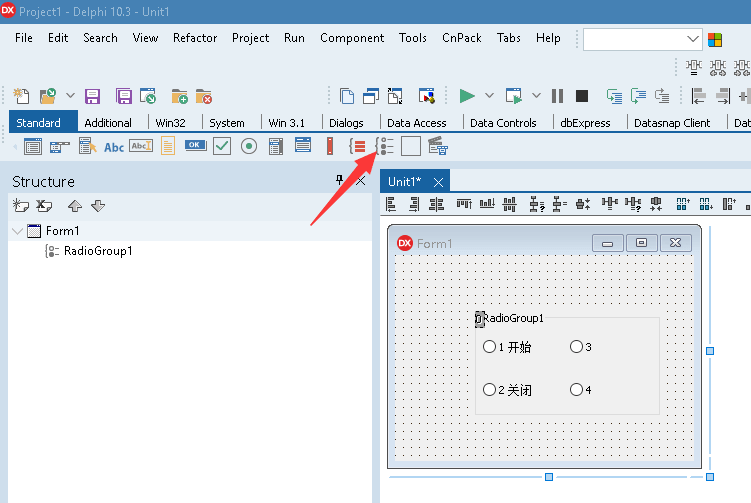Click Align left edges icon in designer toolbar
Screen dimensions: 751x503
point(391,205)
